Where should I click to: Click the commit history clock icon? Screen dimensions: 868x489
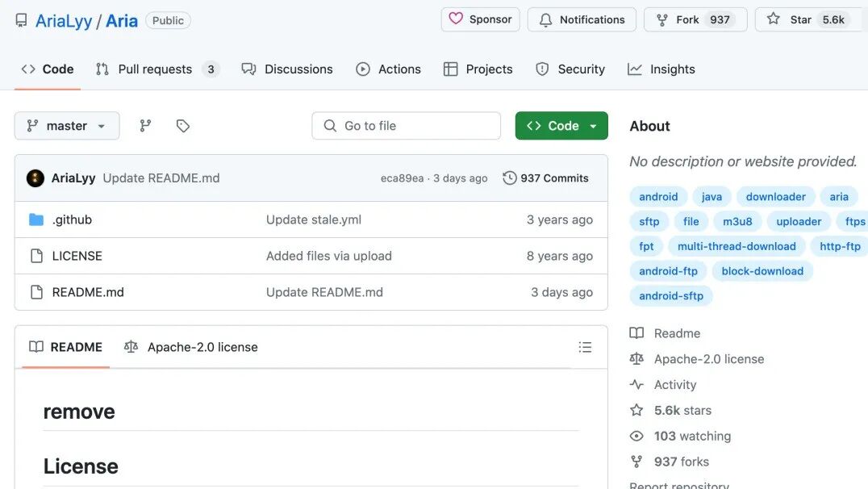pos(509,178)
